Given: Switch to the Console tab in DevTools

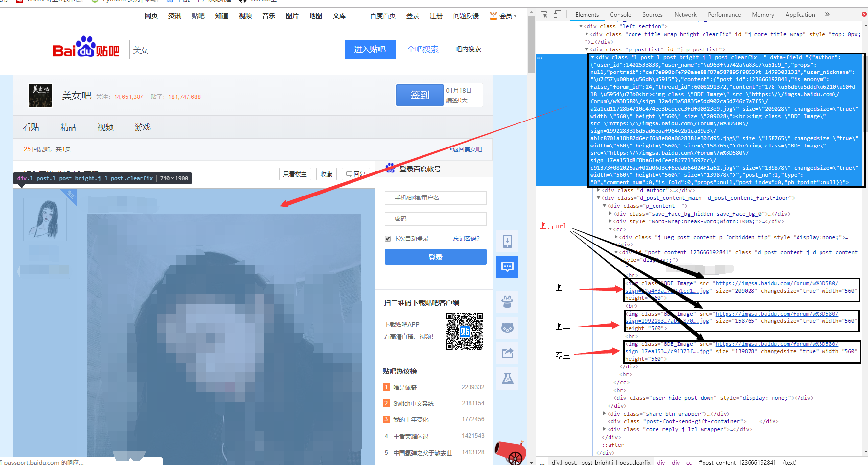Looking at the screenshot, I should [620, 14].
